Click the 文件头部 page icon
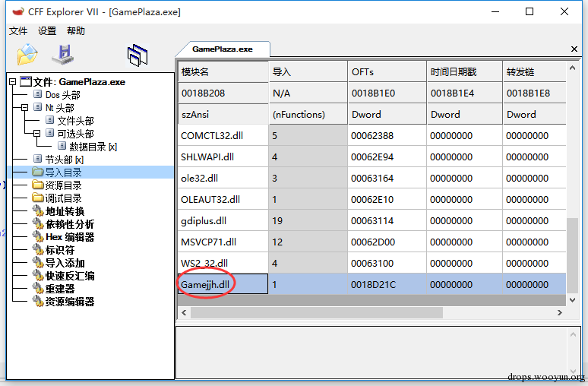This screenshot has width=588, height=386. pyautogui.click(x=49, y=119)
